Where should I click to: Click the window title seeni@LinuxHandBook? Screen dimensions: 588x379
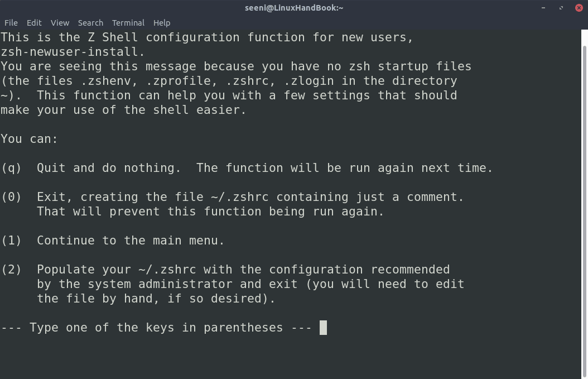pyautogui.click(x=294, y=8)
